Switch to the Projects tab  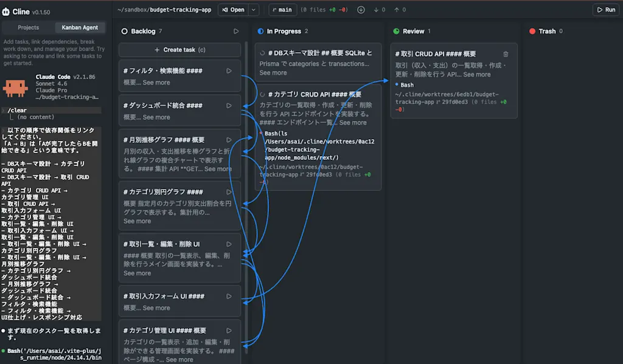[x=28, y=27]
